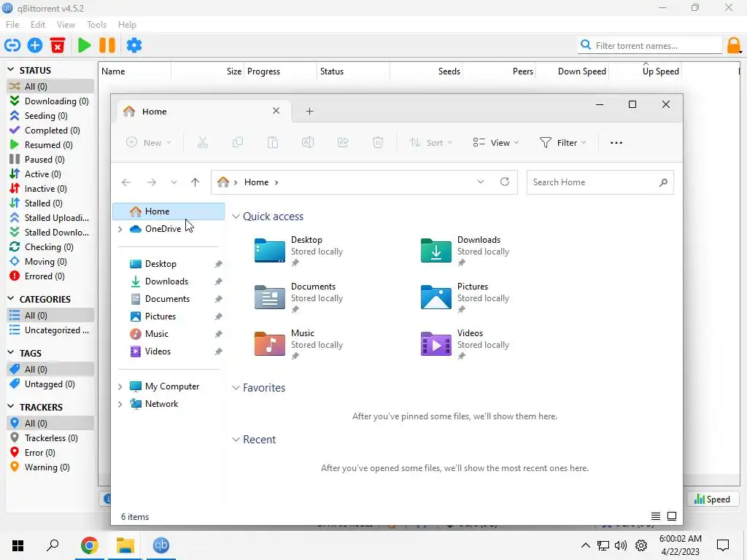
Task: Select the Paused (0) status filter
Action: (x=50, y=160)
